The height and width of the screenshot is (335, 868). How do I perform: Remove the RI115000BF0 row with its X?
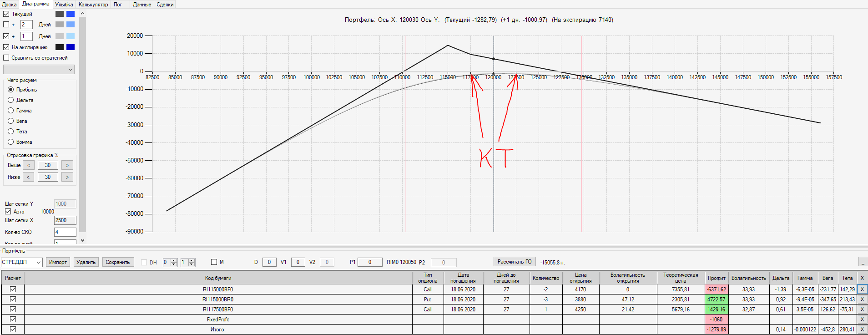862,289
